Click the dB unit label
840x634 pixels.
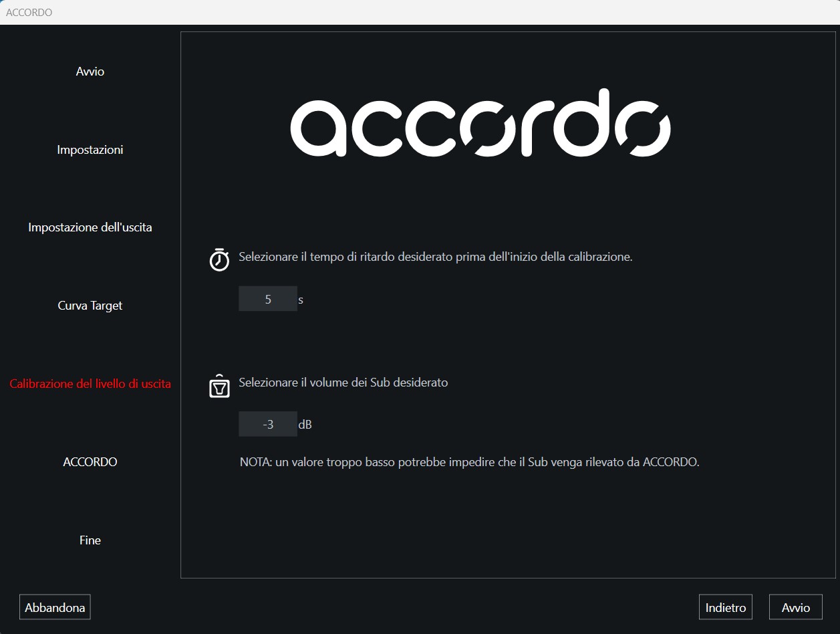click(305, 425)
